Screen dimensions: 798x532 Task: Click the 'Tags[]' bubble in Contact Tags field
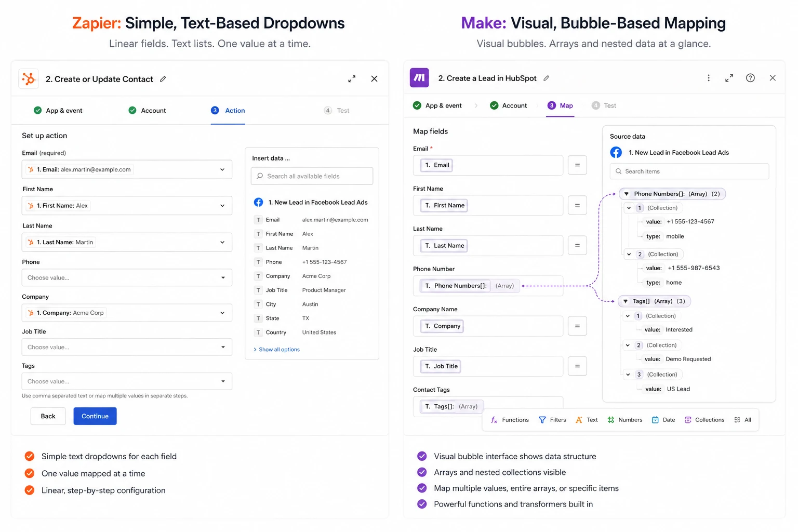(451, 406)
